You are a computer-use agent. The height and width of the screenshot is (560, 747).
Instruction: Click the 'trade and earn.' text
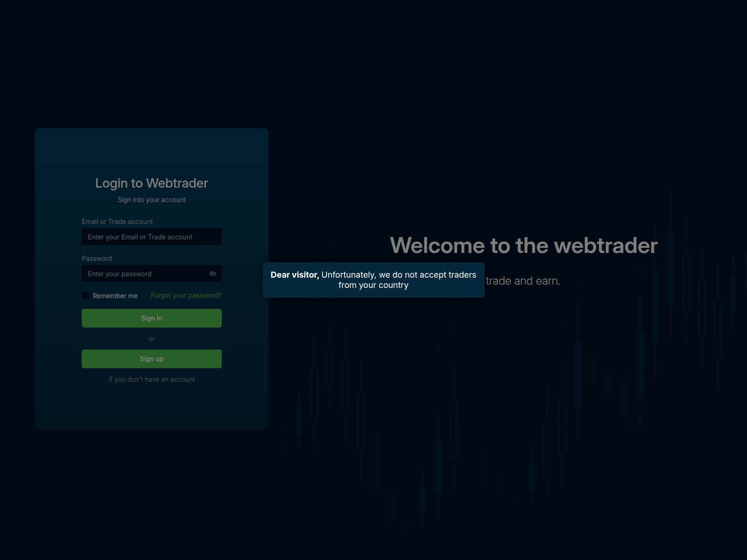523,281
